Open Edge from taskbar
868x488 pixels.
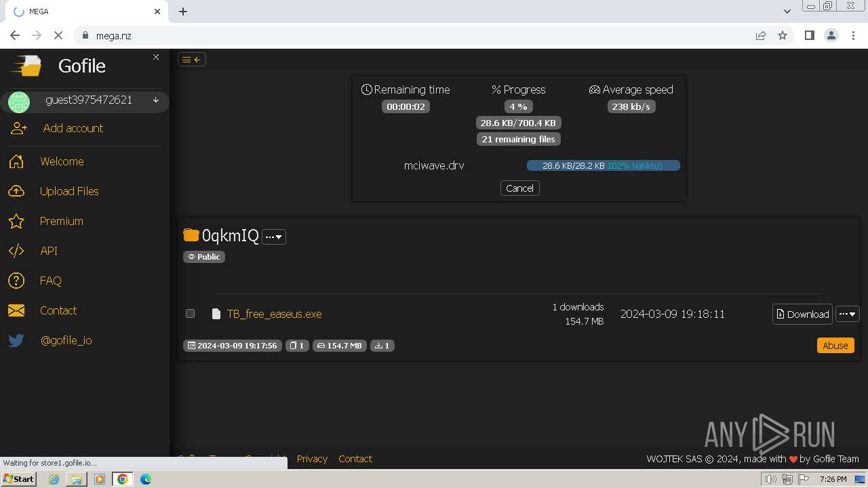pyautogui.click(x=145, y=479)
